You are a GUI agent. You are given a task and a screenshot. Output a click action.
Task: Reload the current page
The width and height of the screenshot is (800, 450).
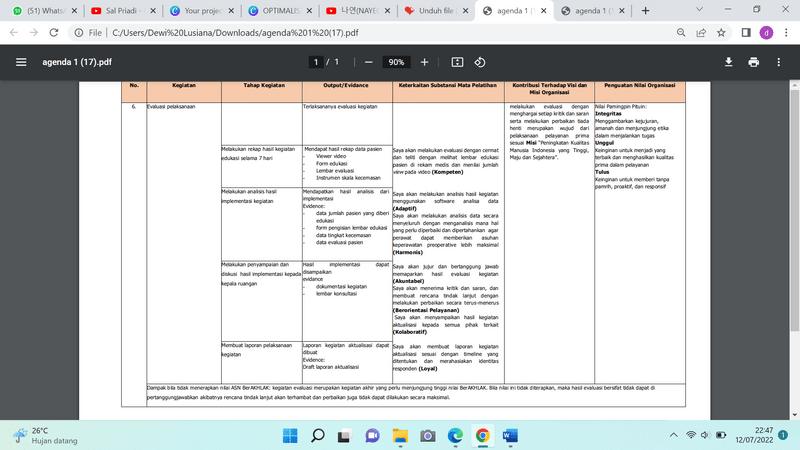[x=54, y=33]
